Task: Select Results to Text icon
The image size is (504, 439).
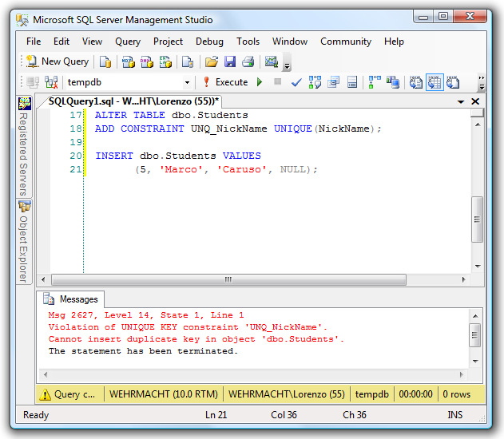Action: (416, 82)
